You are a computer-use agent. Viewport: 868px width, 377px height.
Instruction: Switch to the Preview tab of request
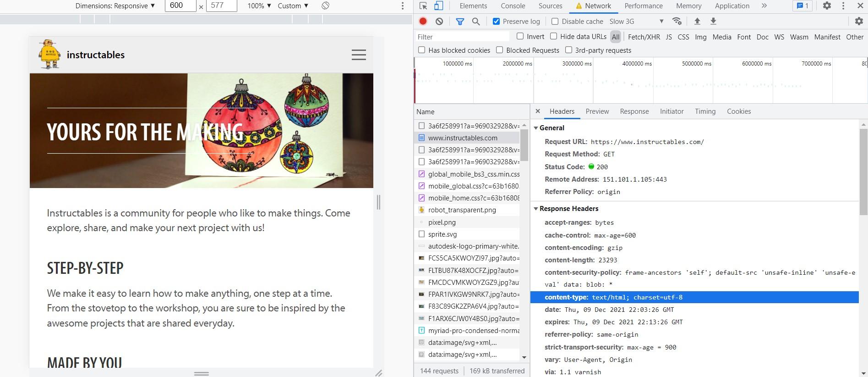(x=597, y=111)
